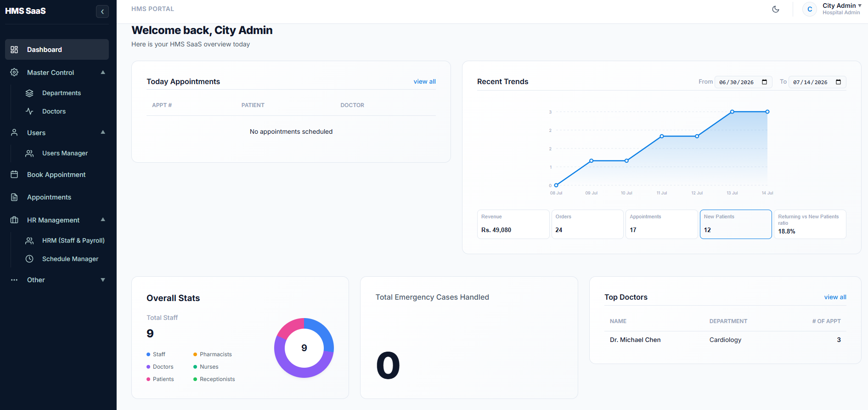Click the DOCTOR column header
The height and width of the screenshot is (410, 868).
pos(352,105)
